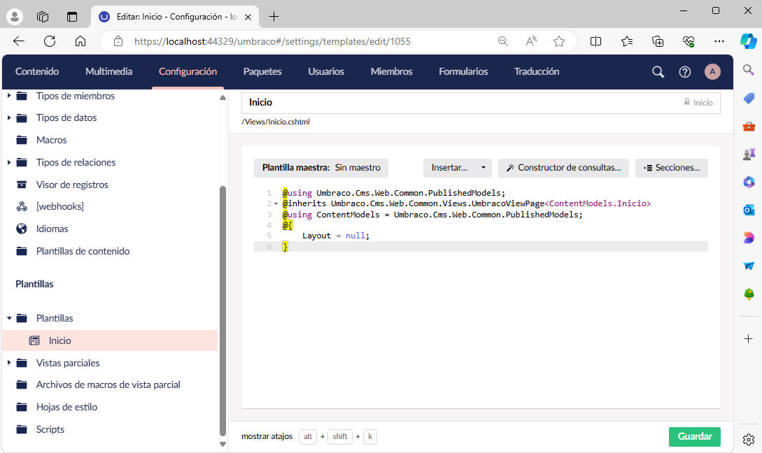
Task: Open the Umbraco help icon
Action: click(x=685, y=72)
